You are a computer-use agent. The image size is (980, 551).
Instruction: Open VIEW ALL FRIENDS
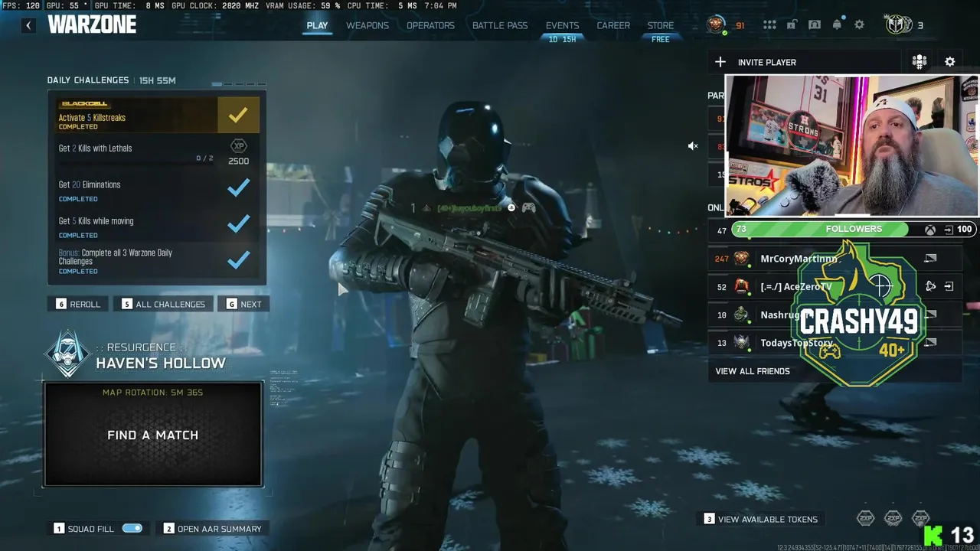click(753, 371)
